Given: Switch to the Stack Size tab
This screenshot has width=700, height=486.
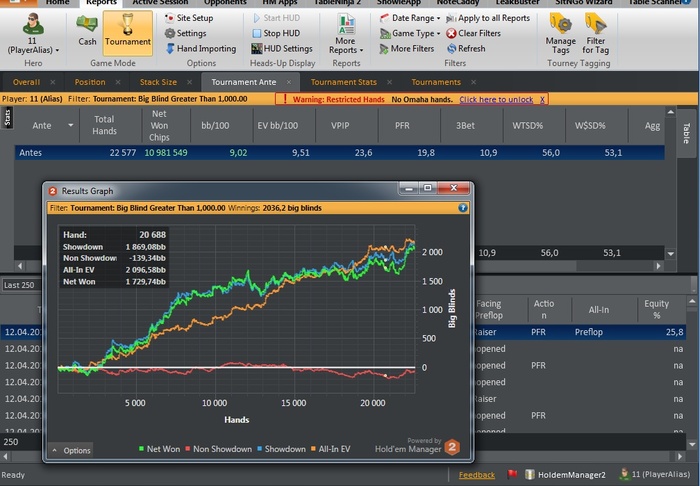Looking at the screenshot, I should pyautogui.click(x=158, y=82).
